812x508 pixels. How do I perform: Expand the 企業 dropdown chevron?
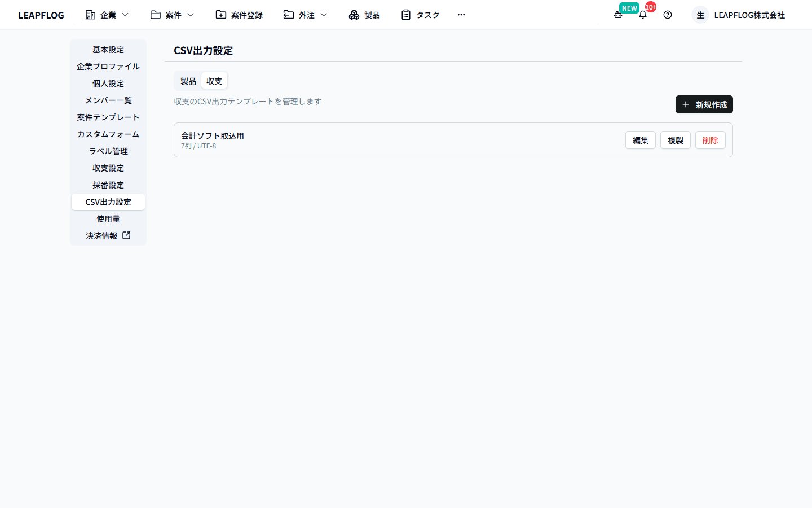point(125,15)
